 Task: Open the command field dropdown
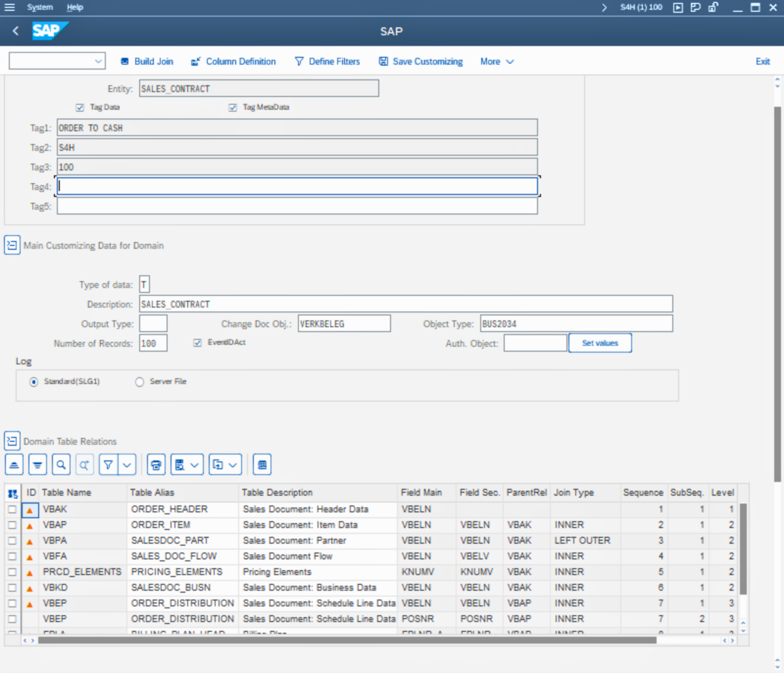pos(98,61)
